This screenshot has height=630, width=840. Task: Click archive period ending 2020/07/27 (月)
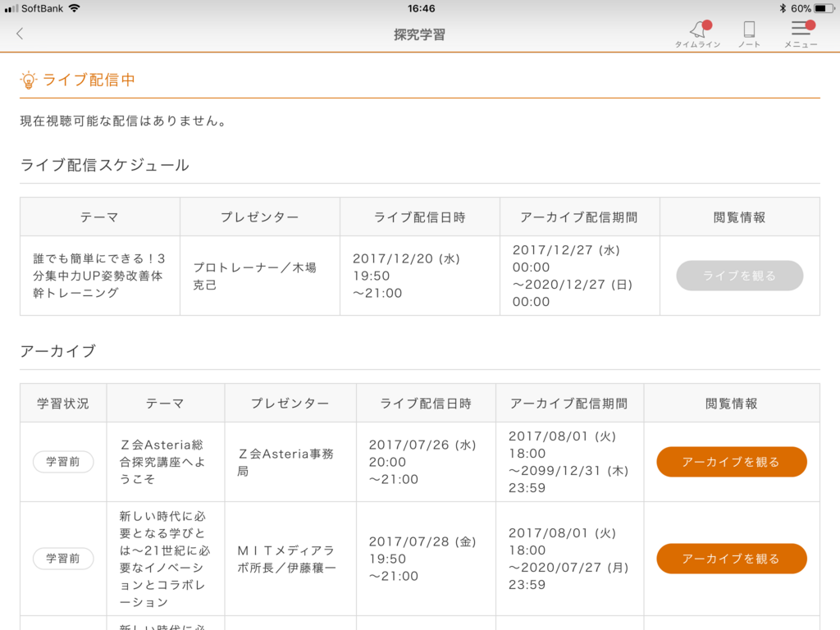click(569, 559)
